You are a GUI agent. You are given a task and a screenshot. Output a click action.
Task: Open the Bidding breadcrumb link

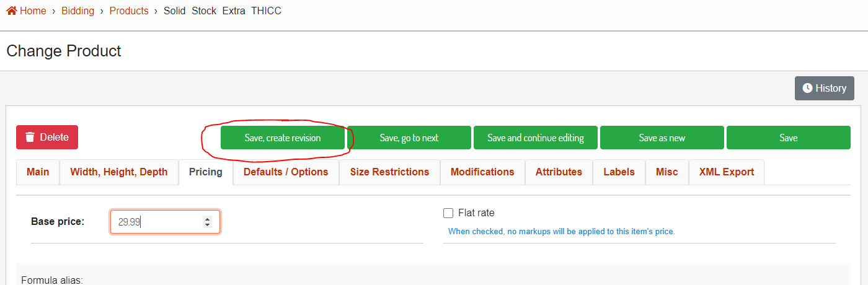point(77,11)
